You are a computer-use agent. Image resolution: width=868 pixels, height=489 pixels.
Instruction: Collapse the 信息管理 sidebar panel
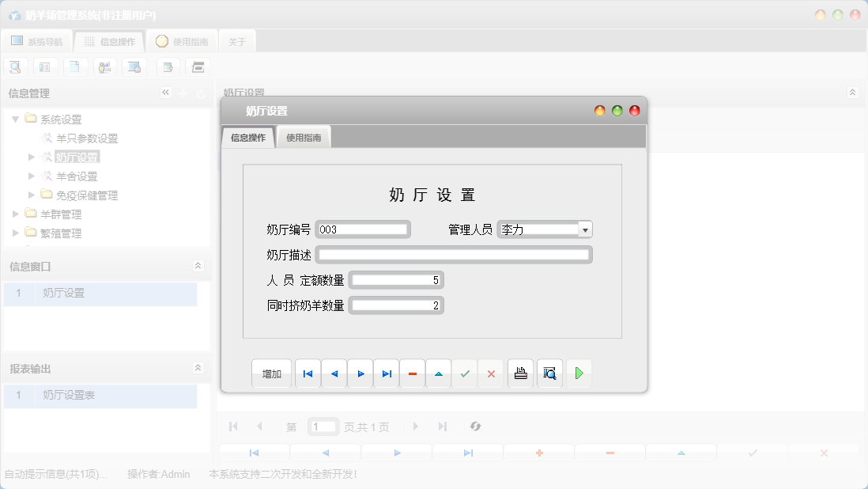point(165,93)
